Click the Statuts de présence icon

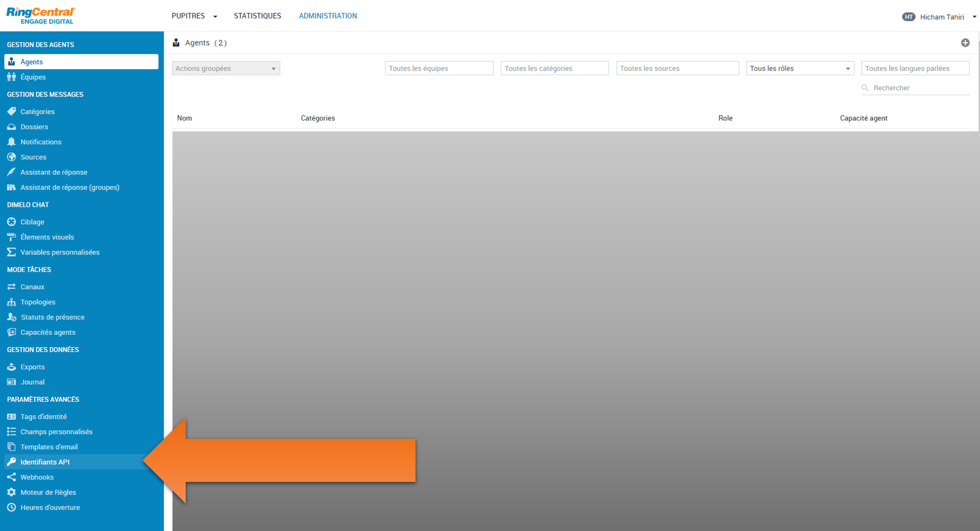(12, 317)
